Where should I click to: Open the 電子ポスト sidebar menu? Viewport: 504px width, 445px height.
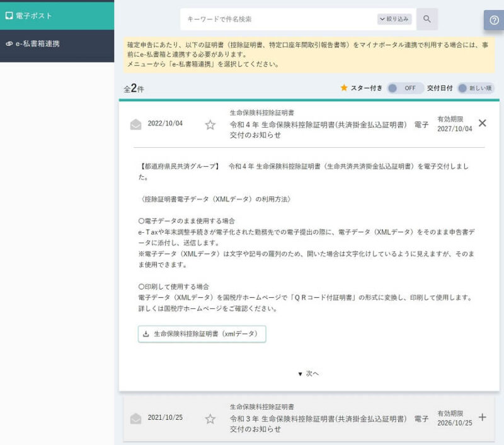point(57,16)
